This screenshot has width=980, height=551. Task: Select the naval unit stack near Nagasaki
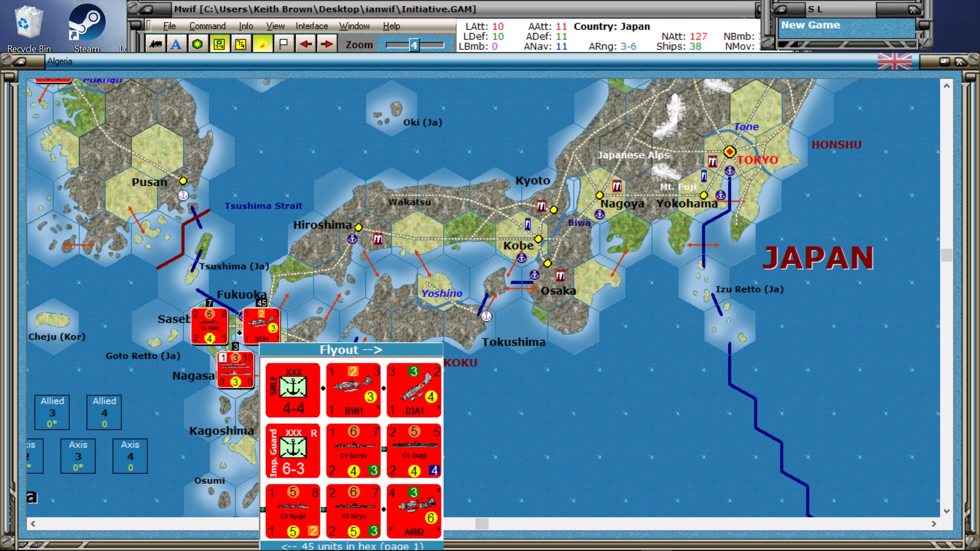(x=236, y=370)
